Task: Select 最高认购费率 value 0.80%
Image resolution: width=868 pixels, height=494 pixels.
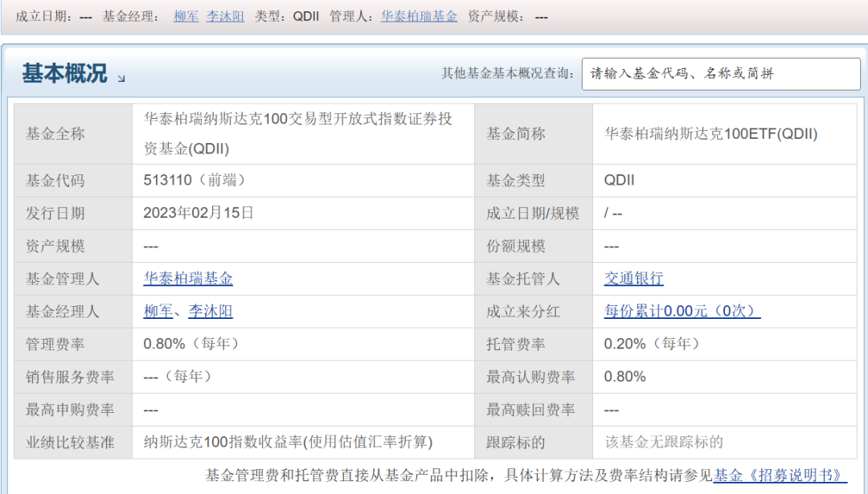Action: point(625,377)
